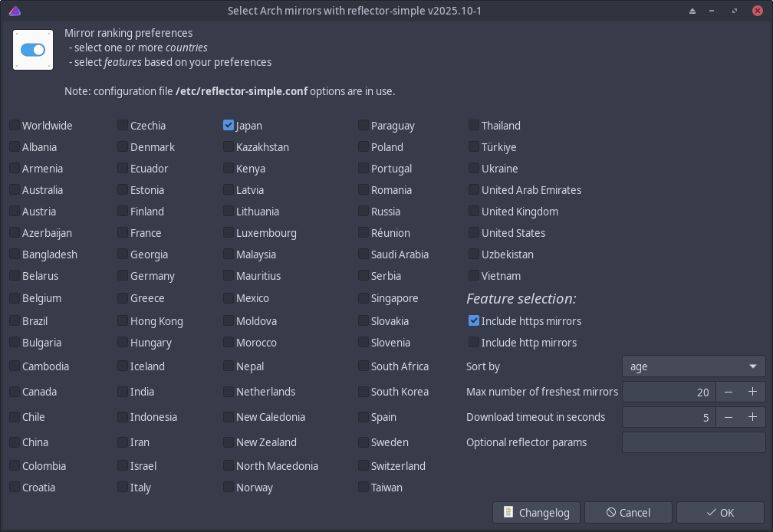
Task: Open the Changelog
Action: click(536, 512)
